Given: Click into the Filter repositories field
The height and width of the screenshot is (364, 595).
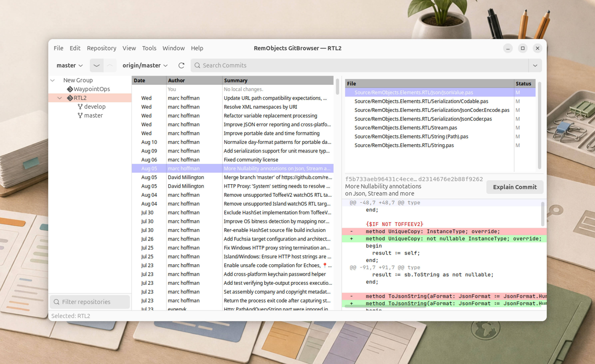Looking at the screenshot, I should coord(90,302).
